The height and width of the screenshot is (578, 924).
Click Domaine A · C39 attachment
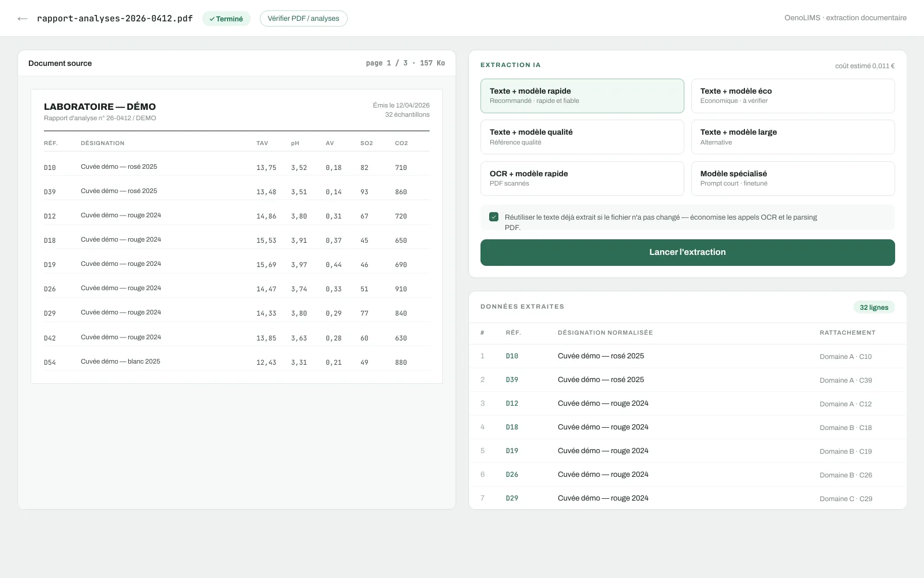[x=845, y=380]
